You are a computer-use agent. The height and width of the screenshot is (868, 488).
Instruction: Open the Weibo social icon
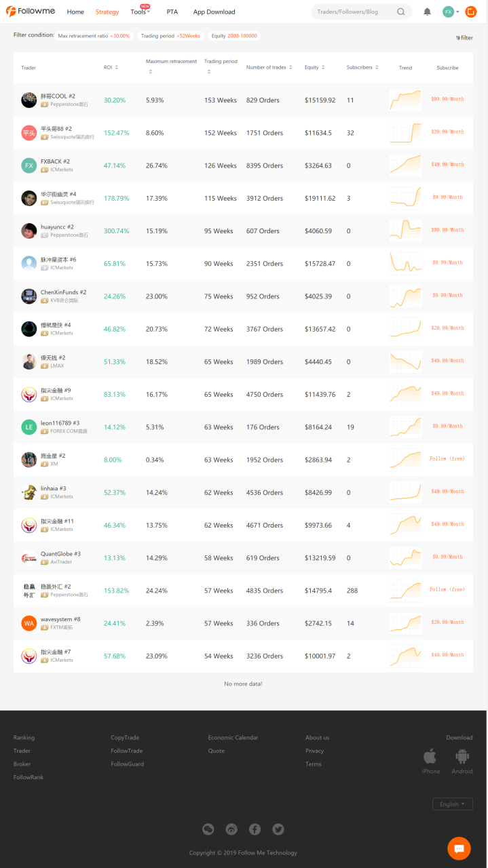coord(231,829)
